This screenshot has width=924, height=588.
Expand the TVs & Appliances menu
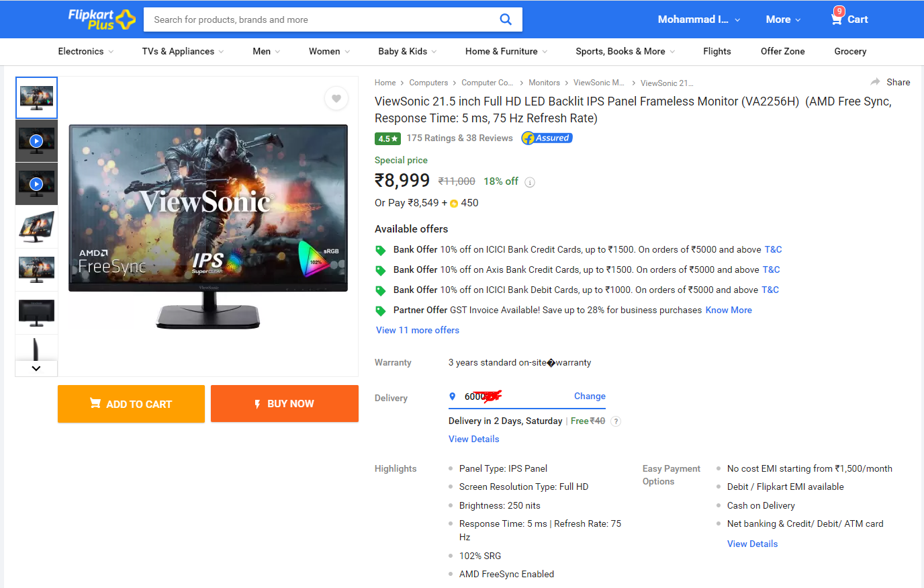[x=183, y=51]
